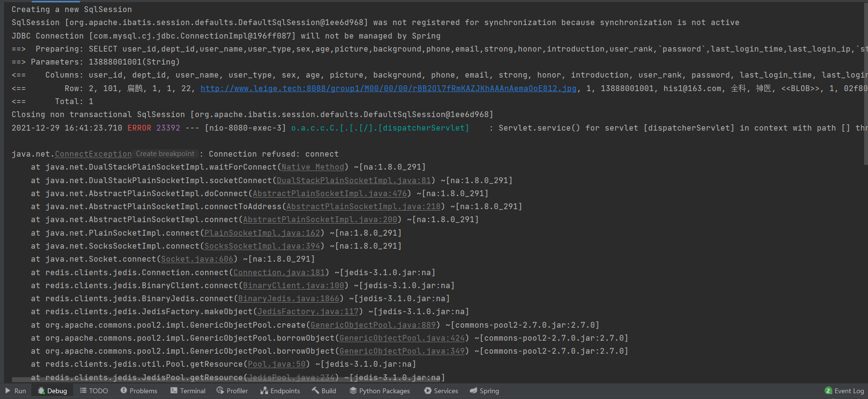Open the Build tool window
Viewport: 868px width, 399px height.
point(324,391)
